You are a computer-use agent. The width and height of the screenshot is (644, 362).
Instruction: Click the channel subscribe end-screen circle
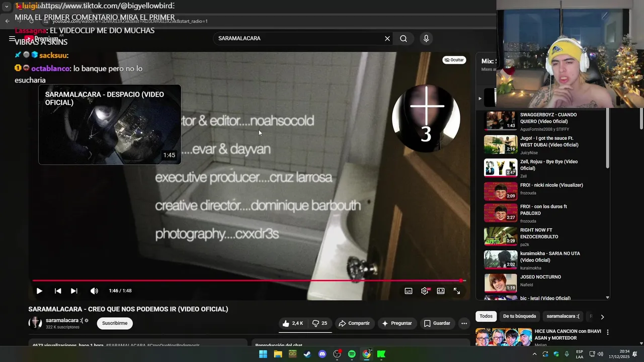[426, 118]
